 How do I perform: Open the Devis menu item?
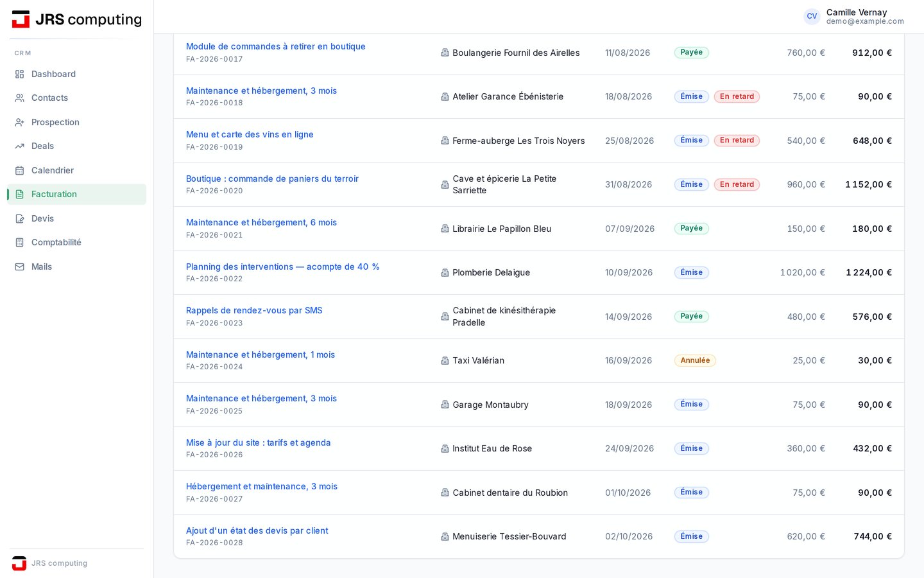(x=76, y=218)
